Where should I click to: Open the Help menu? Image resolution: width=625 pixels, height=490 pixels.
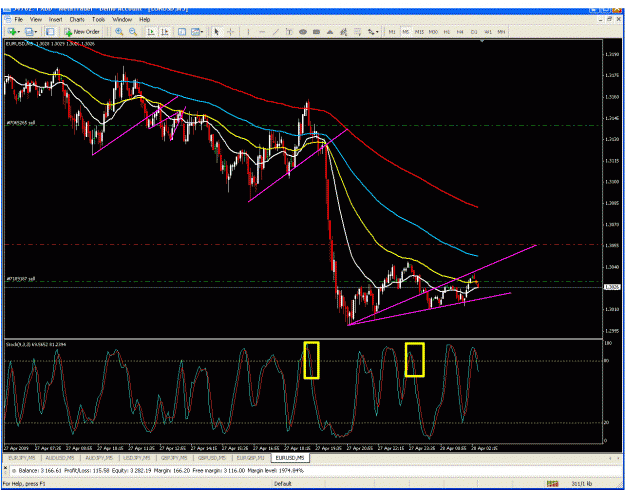point(144,19)
